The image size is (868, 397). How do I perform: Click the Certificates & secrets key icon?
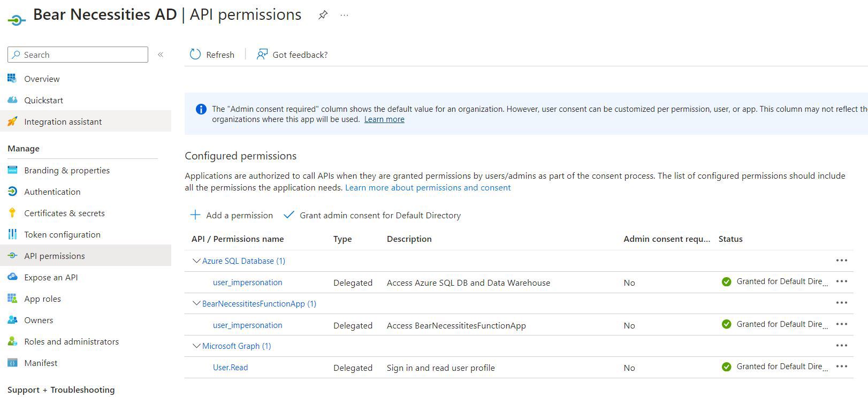coord(12,213)
